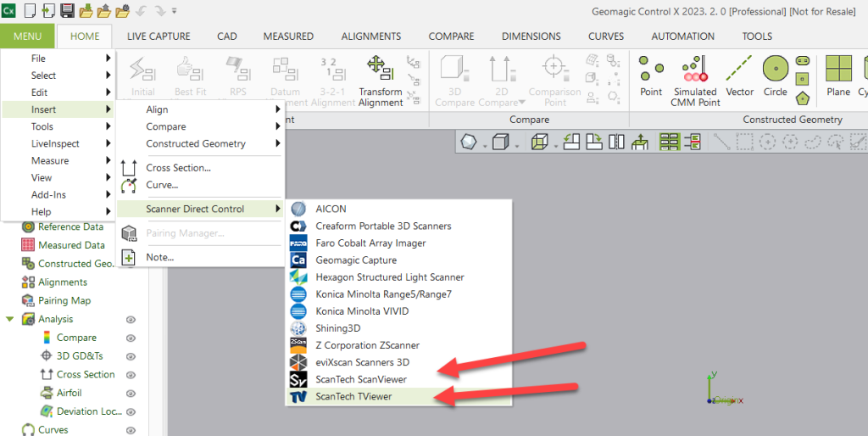Select the Plane geometry tool

click(x=838, y=75)
